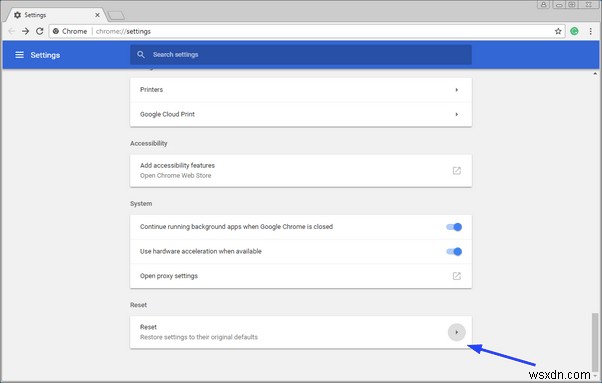Open proxy settings row
This screenshot has width=602, height=385.
[301, 276]
